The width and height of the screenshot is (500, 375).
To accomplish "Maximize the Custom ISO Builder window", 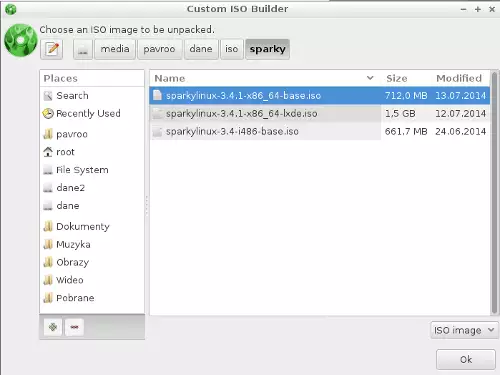I will (478, 9).
